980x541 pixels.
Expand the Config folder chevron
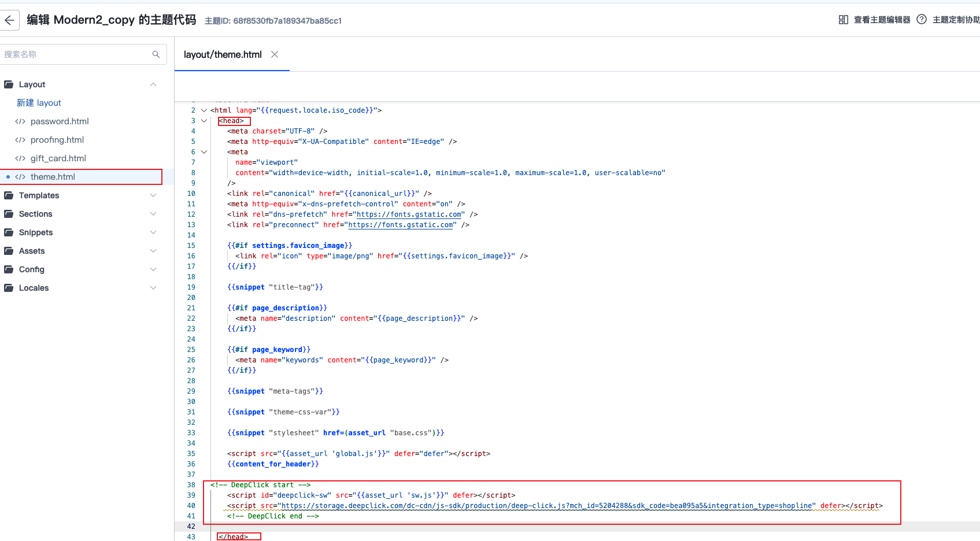pos(153,269)
